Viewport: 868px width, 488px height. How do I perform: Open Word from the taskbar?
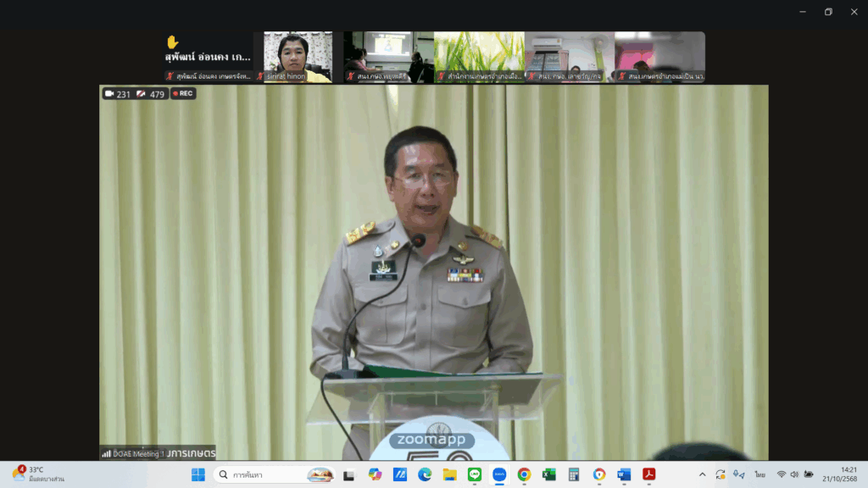click(625, 474)
